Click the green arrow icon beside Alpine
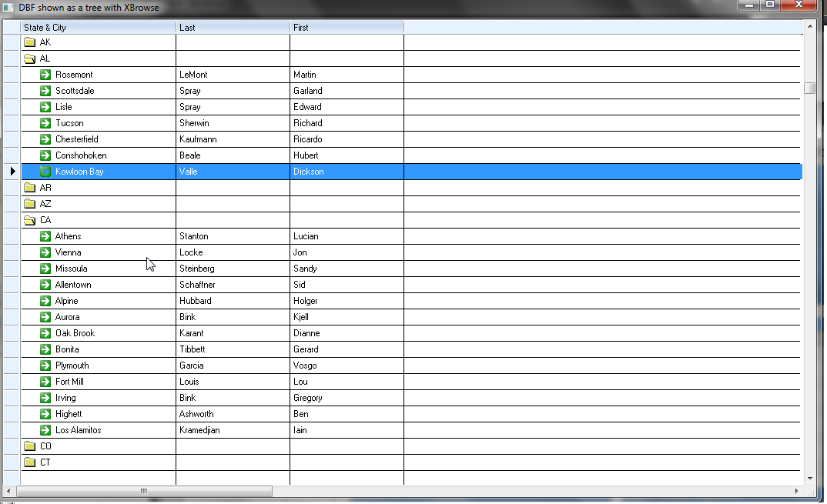The image size is (827, 504). 45,301
